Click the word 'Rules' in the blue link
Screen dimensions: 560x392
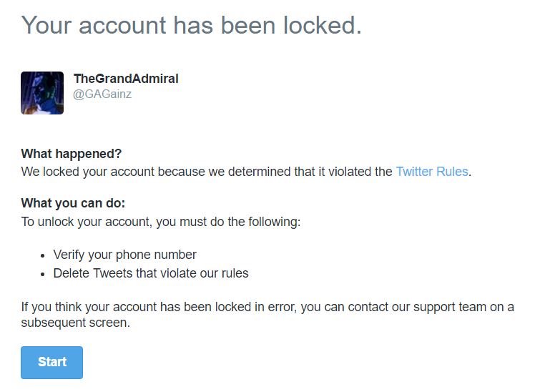pos(452,172)
